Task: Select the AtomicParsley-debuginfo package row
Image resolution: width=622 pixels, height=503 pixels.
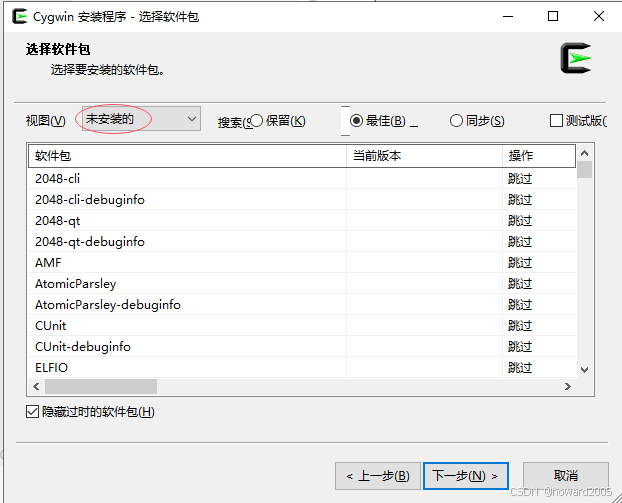Action: [x=302, y=305]
